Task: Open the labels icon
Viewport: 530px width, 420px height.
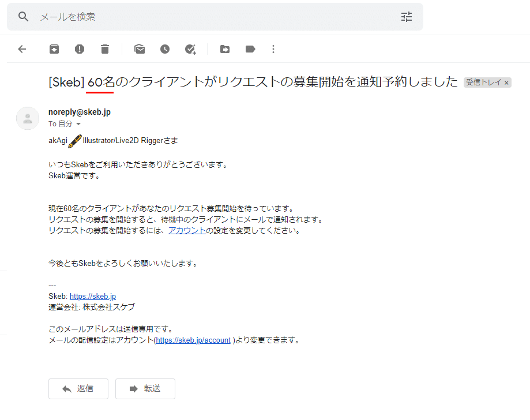Action: pyautogui.click(x=250, y=50)
